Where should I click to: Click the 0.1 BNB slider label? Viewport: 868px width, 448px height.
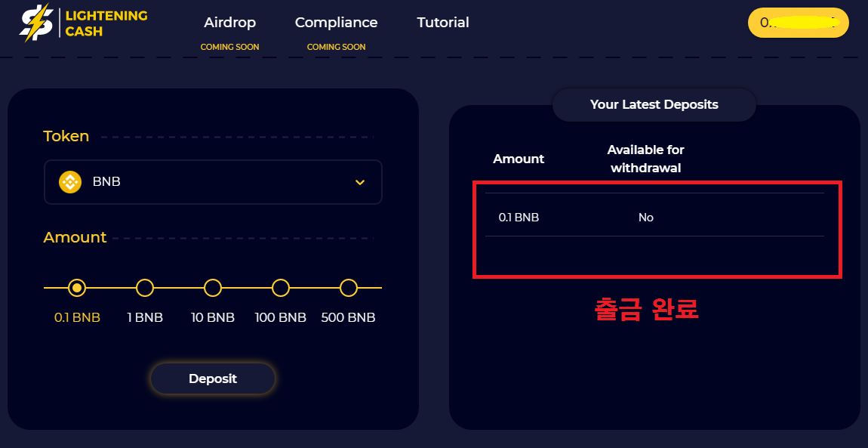click(78, 318)
